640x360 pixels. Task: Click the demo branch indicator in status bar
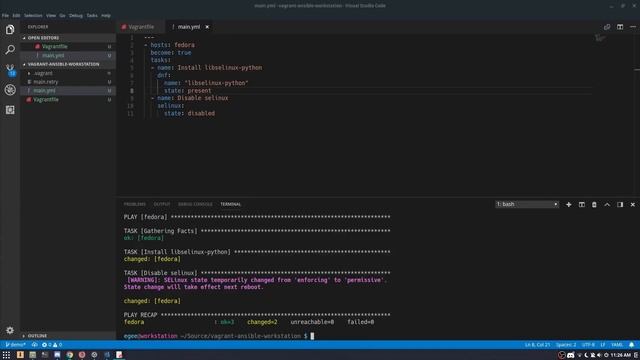point(15,344)
